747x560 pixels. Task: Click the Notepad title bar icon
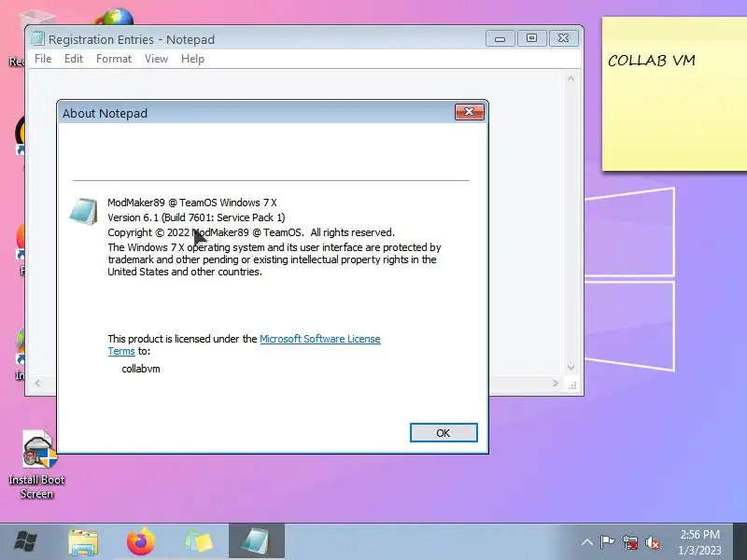[37, 38]
